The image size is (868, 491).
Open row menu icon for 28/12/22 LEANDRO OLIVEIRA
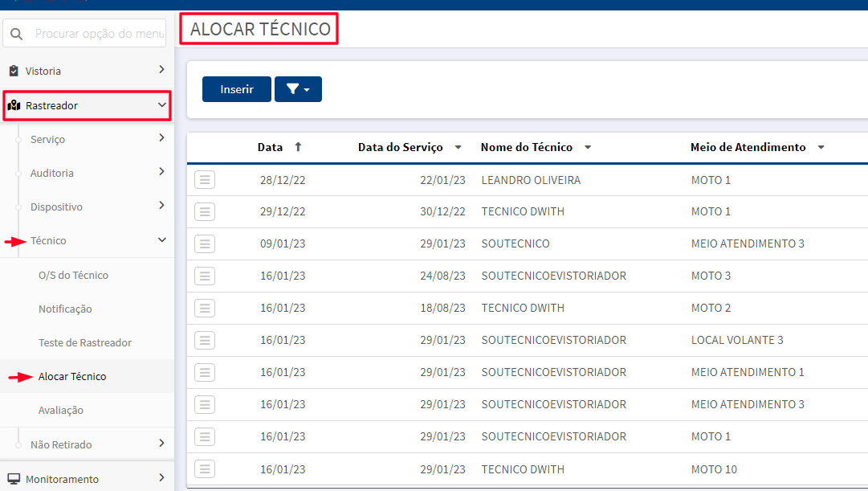[204, 179]
